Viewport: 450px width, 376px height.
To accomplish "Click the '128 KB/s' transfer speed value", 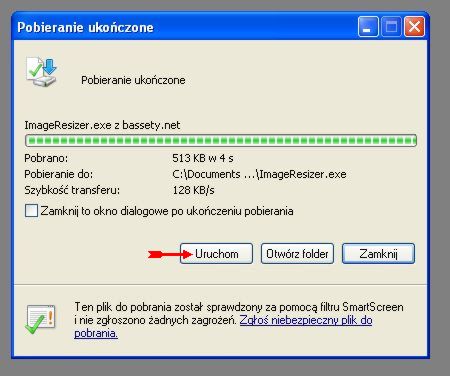I will (x=193, y=190).
